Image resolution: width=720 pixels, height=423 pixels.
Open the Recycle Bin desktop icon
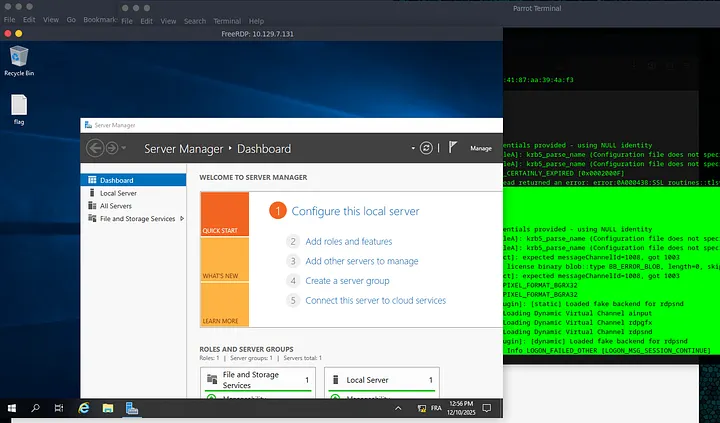(20, 57)
